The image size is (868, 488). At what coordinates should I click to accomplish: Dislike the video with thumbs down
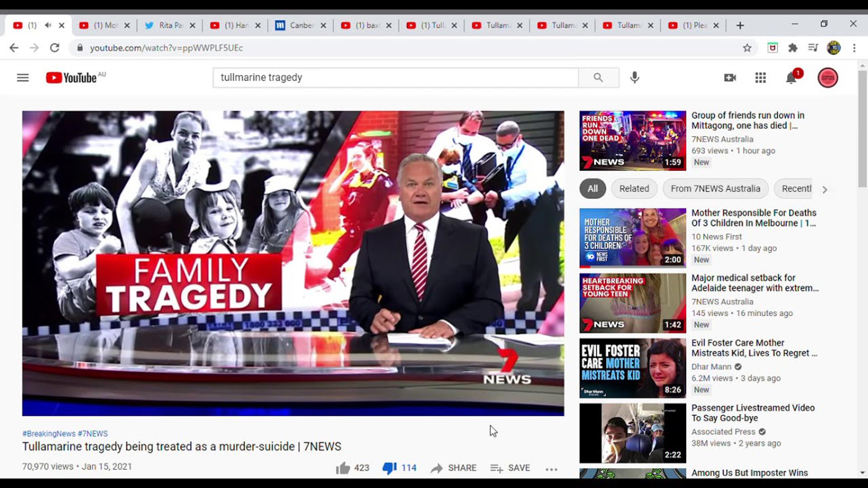tap(389, 468)
